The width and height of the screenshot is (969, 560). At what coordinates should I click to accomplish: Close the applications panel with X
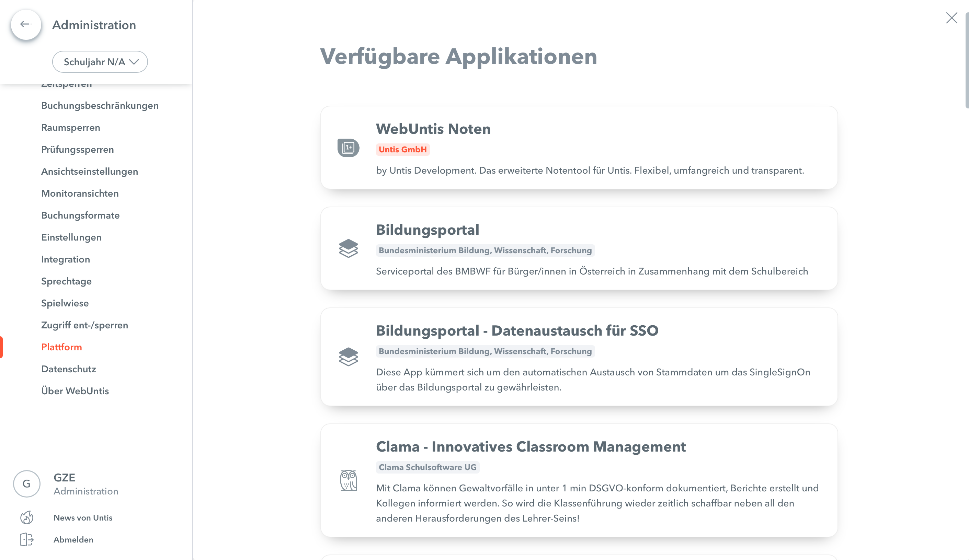click(951, 18)
